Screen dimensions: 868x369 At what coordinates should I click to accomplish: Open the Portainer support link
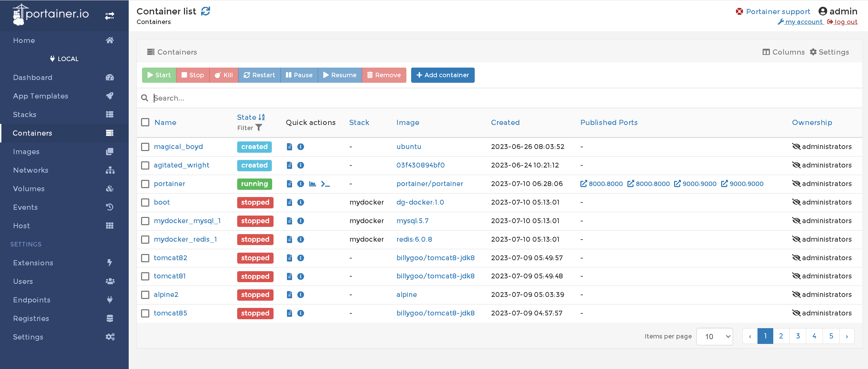(x=773, y=12)
